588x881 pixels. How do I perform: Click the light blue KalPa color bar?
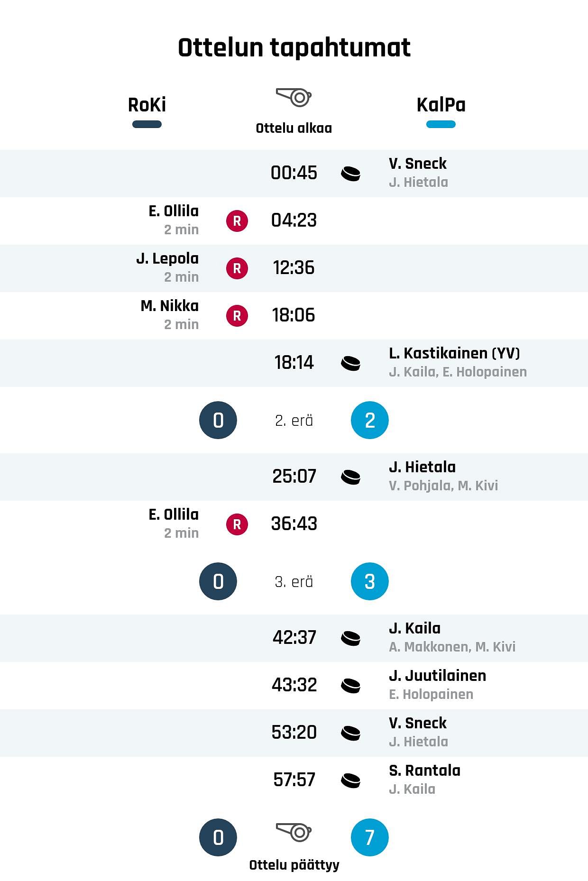pyautogui.click(x=441, y=124)
